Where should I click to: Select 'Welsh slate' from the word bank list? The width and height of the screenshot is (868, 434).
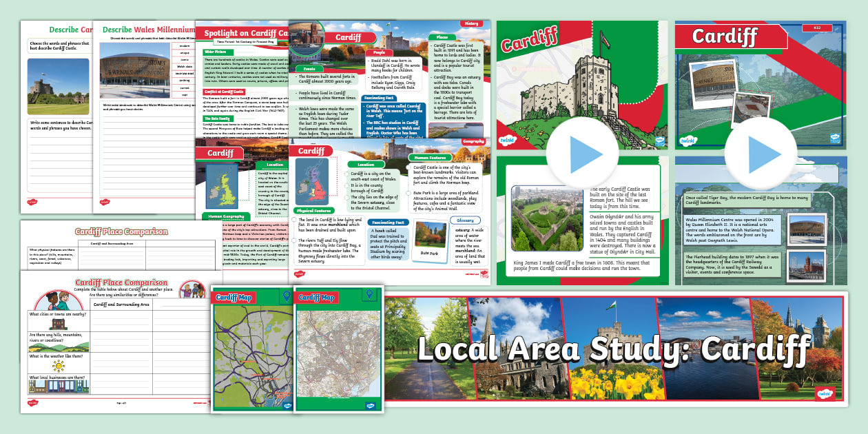(183, 67)
